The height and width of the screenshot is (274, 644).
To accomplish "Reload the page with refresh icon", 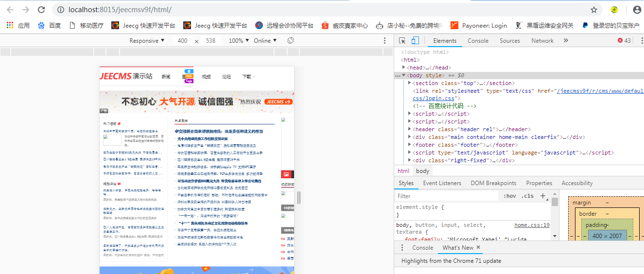I will [x=41, y=10].
